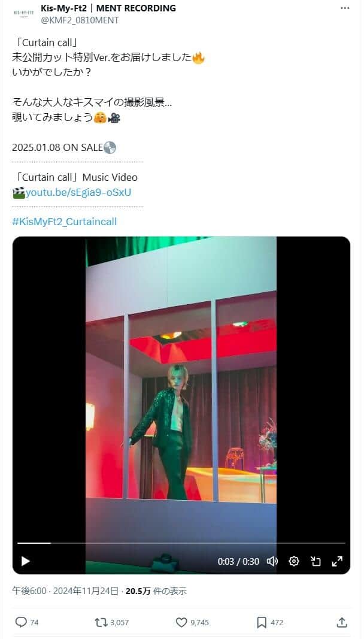The height and width of the screenshot is (639, 364).
Task: Open the tweet timestamp 午後6:00 · 2024年11月24日
Action: (65, 591)
